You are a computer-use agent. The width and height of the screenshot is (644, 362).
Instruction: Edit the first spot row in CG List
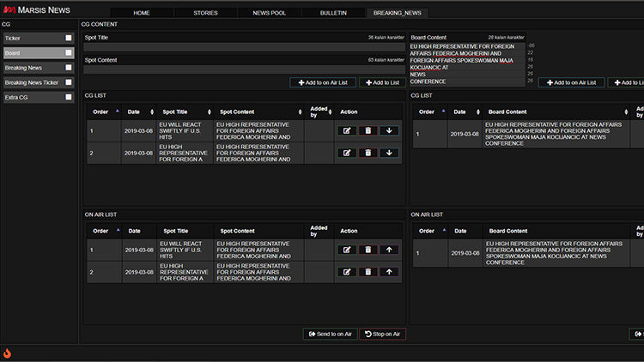pyautogui.click(x=347, y=130)
